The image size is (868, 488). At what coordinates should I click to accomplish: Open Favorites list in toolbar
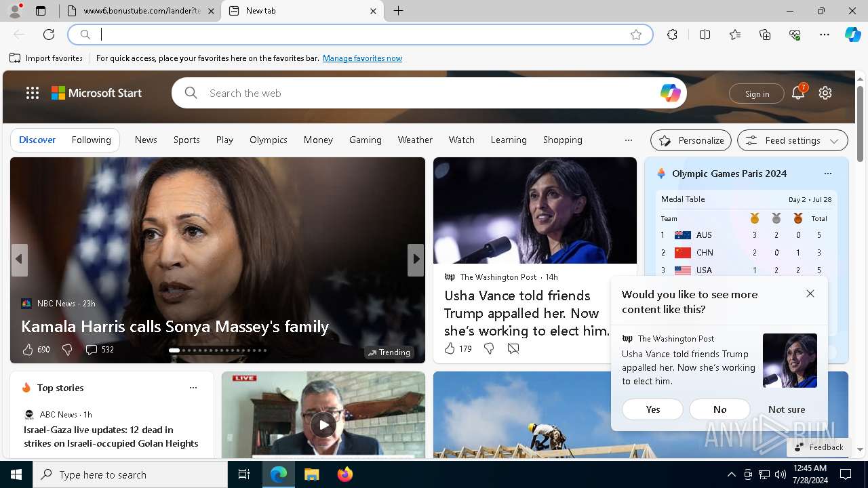coord(735,35)
